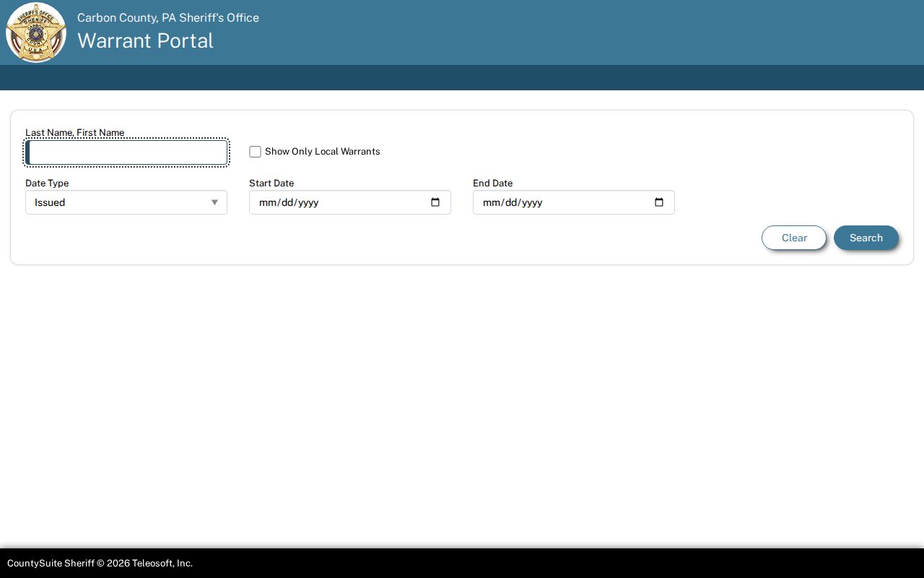Open the End Date calendar picker icon

click(659, 202)
